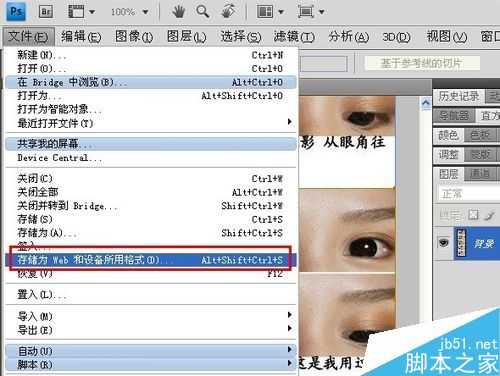
Task: Select the Zoom magnifier tool
Action: 202,12
